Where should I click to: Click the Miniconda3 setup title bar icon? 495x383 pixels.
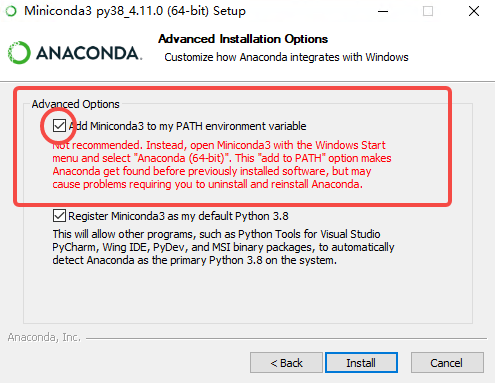click(11, 11)
